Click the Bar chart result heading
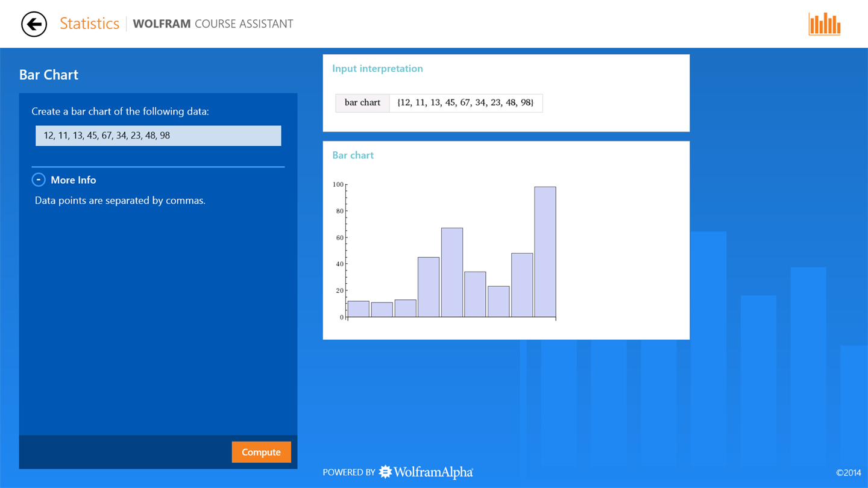The height and width of the screenshot is (488, 868). [x=353, y=155]
